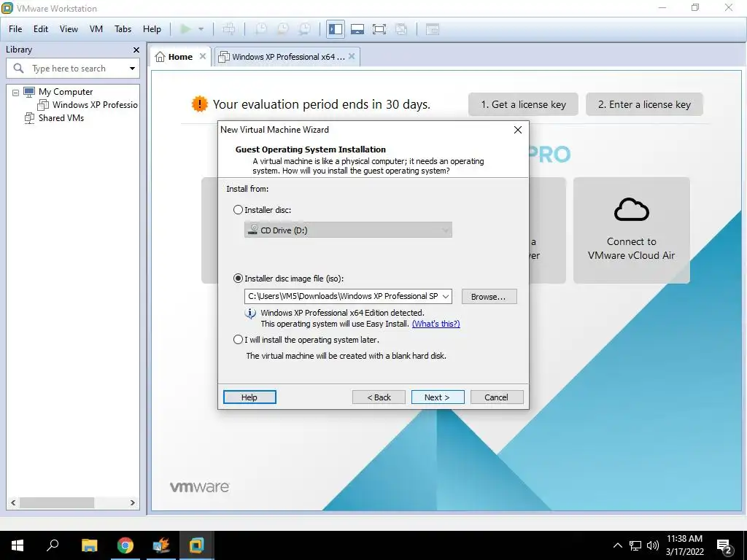Collapse the My Computer tree node

click(16, 93)
